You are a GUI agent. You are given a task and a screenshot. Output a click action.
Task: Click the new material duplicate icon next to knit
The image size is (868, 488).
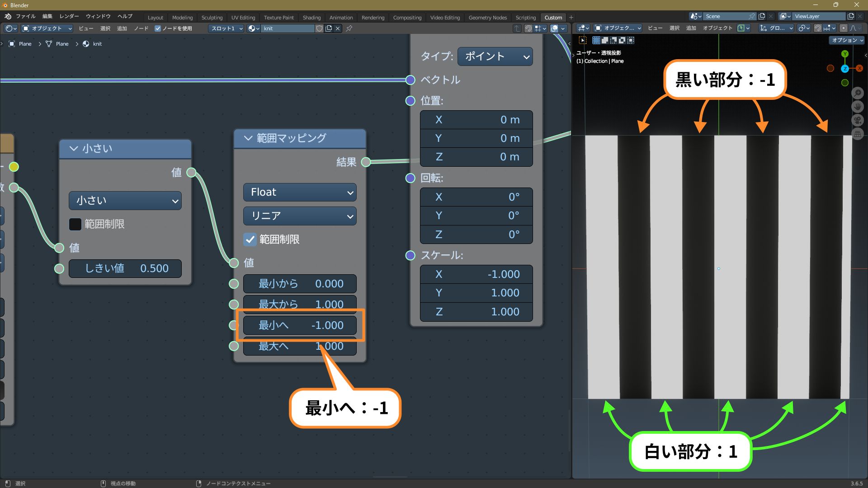(329, 28)
